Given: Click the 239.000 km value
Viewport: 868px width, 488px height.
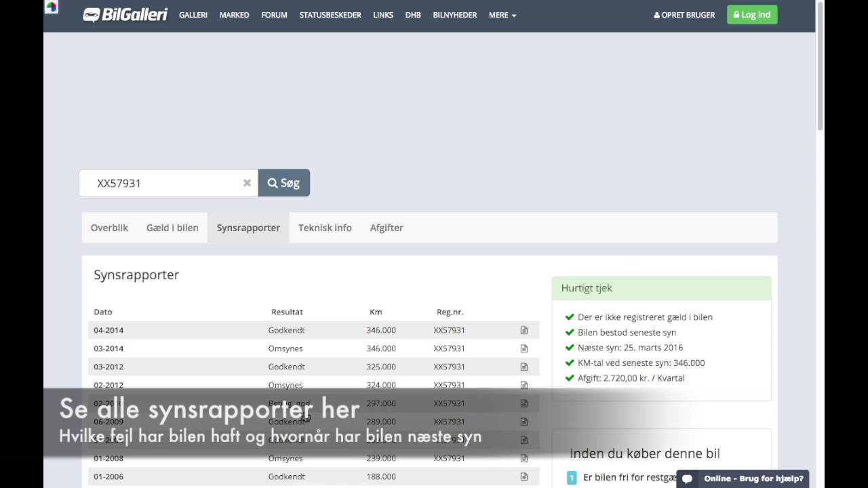Looking at the screenshot, I should pyautogui.click(x=381, y=458).
